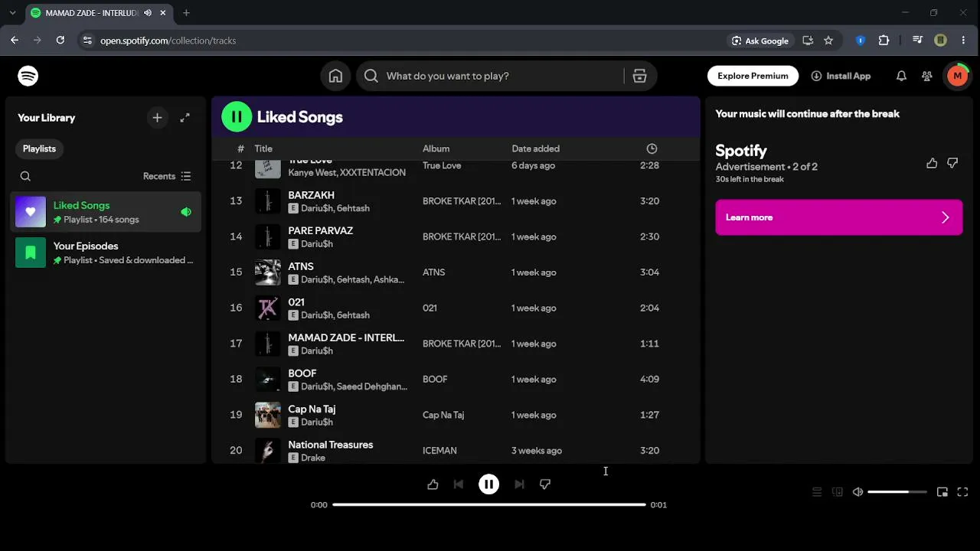Open the Chrome tab search dropdown
The height and width of the screenshot is (551, 980).
(12, 13)
